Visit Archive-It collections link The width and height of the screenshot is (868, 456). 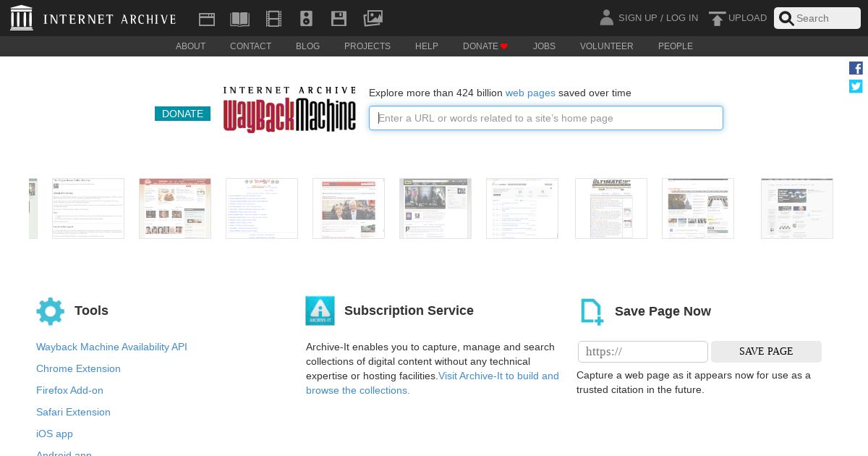coord(433,383)
